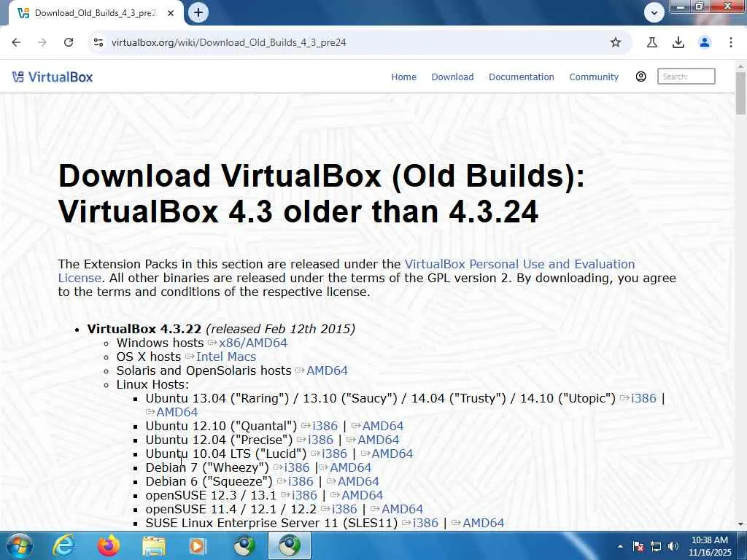Open the Action Center flag icon
This screenshot has height=560, width=747.
[638, 546]
